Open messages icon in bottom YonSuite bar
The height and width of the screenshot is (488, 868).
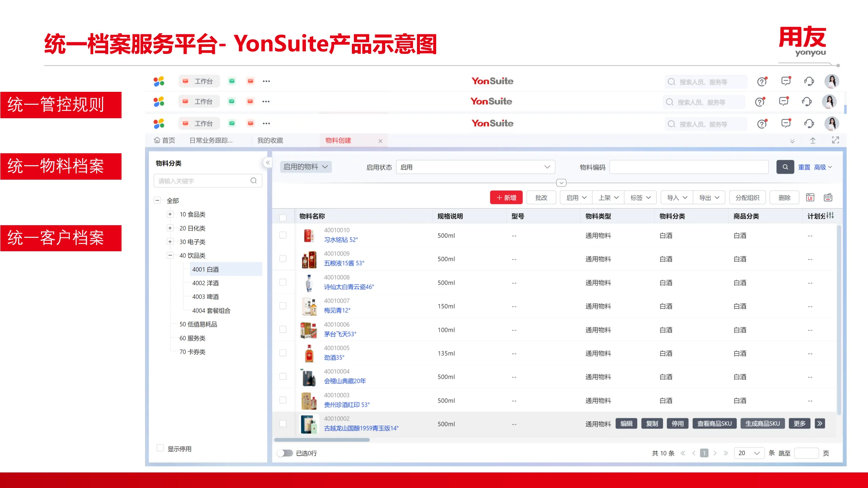tap(786, 123)
